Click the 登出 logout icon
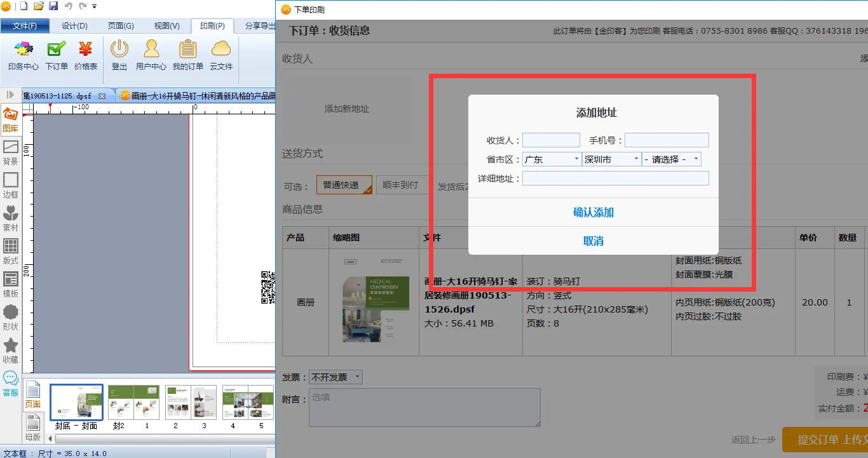The width and height of the screenshot is (868, 458). [x=119, y=55]
